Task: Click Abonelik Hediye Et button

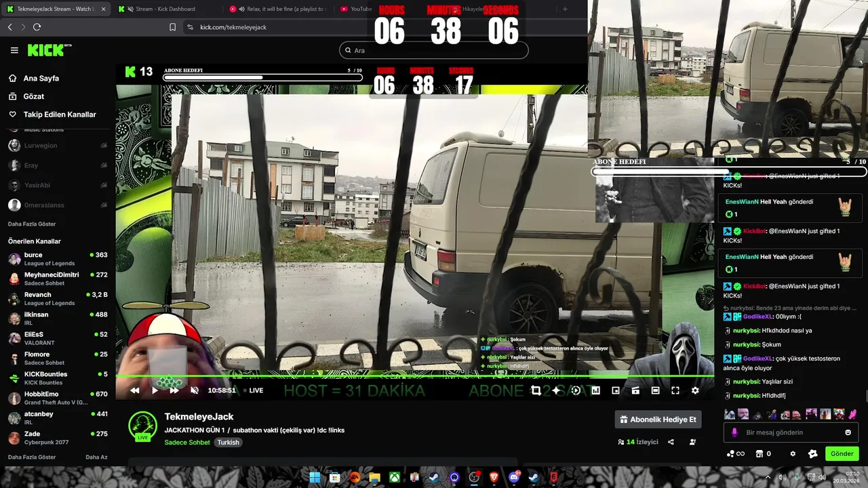Action: click(658, 420)
